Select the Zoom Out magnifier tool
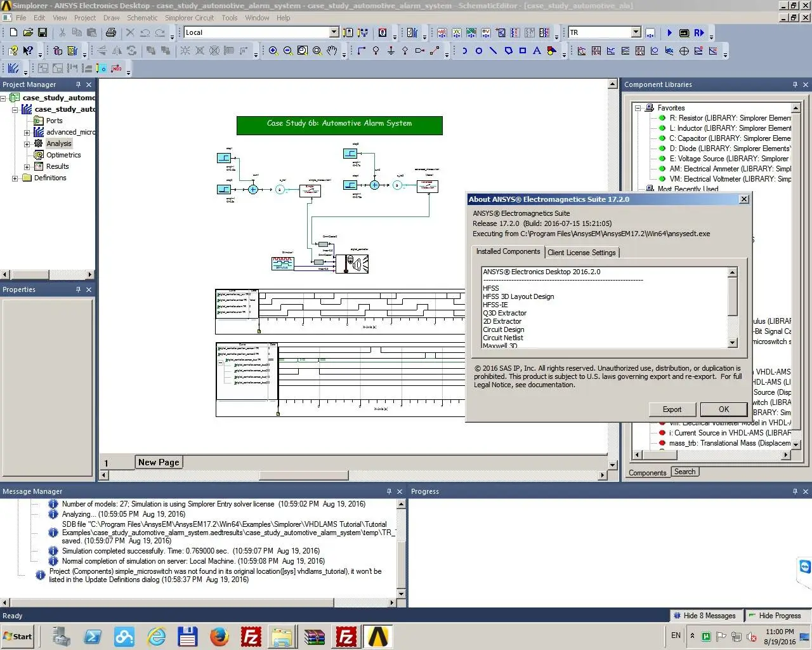The height and width of the screenshot is (650, 812). coord(288,51)
